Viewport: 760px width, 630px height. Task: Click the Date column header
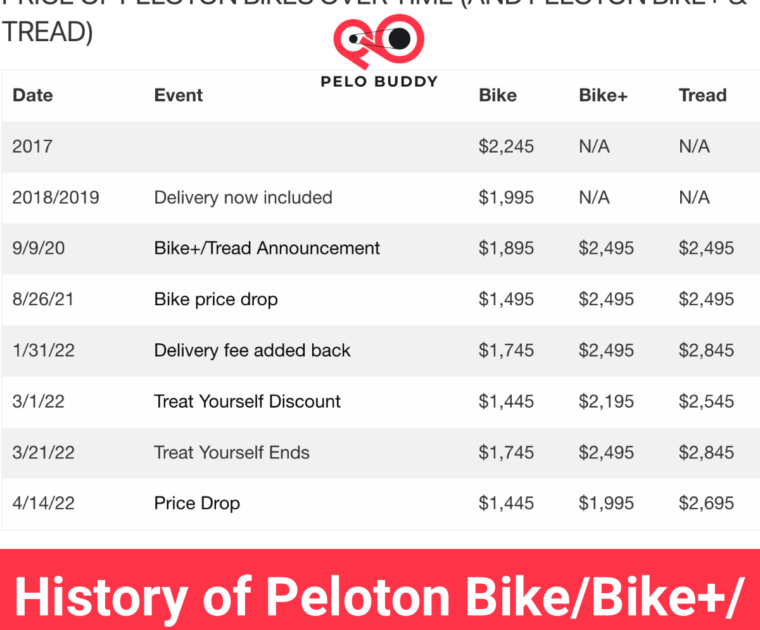(33, 96)
